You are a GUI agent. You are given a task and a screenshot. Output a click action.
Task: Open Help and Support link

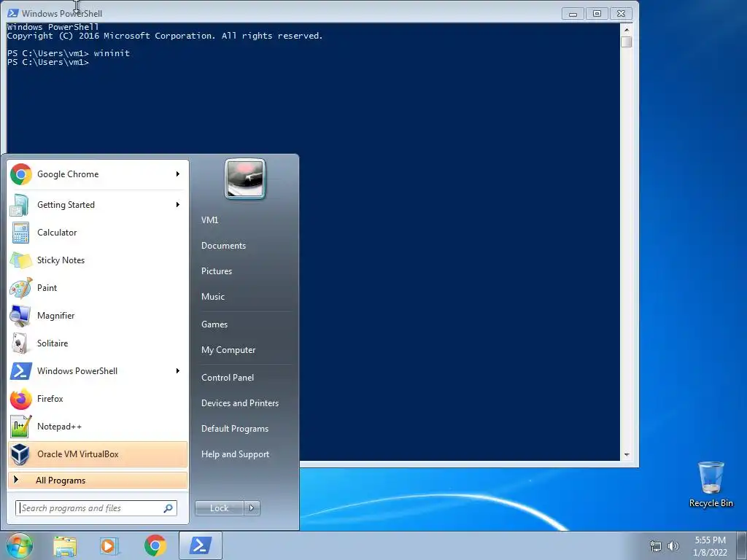click(236, 454)
